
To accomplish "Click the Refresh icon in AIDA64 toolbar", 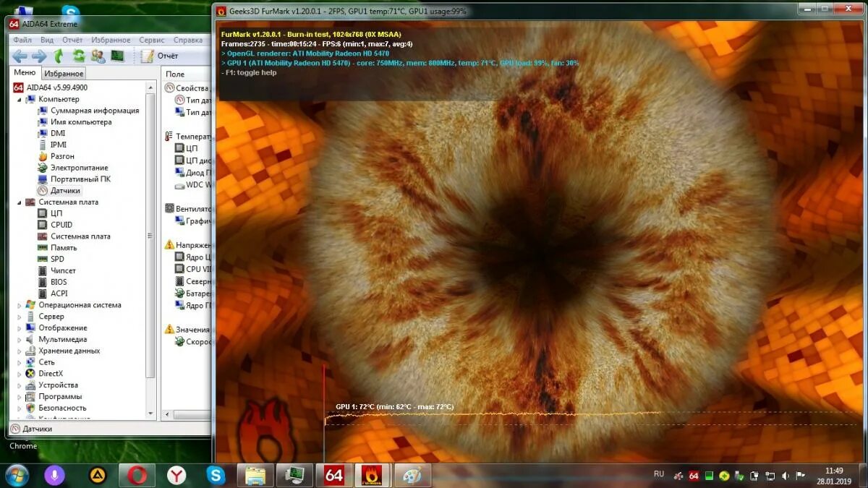I will click(x=78, y=56).
